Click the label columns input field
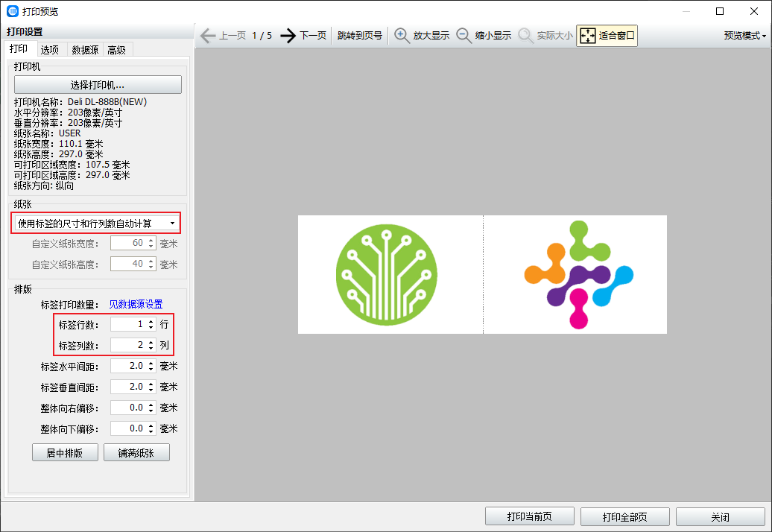 (128, 345)
